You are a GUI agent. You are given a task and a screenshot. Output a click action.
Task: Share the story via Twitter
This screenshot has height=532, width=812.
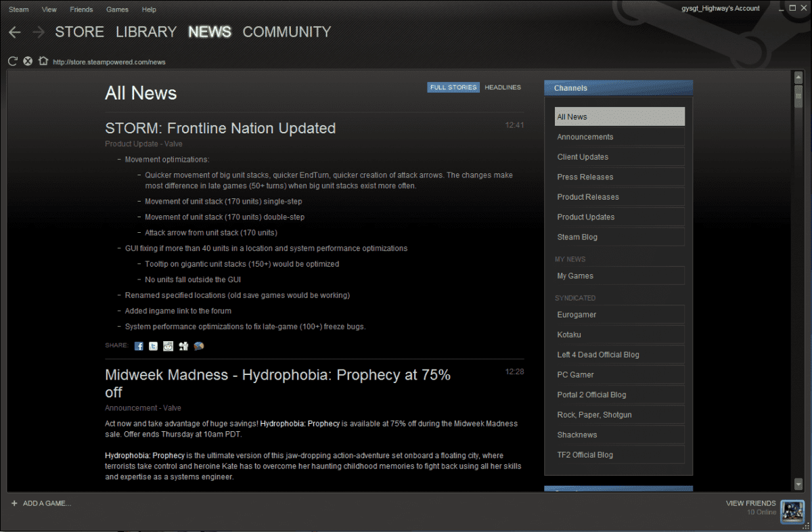153,346
